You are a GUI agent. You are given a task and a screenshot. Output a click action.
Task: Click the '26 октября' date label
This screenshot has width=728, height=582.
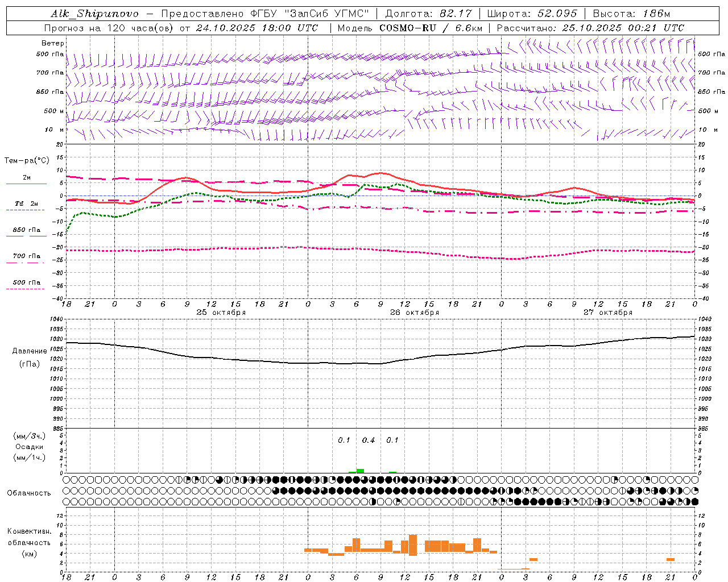pos(415,313)
